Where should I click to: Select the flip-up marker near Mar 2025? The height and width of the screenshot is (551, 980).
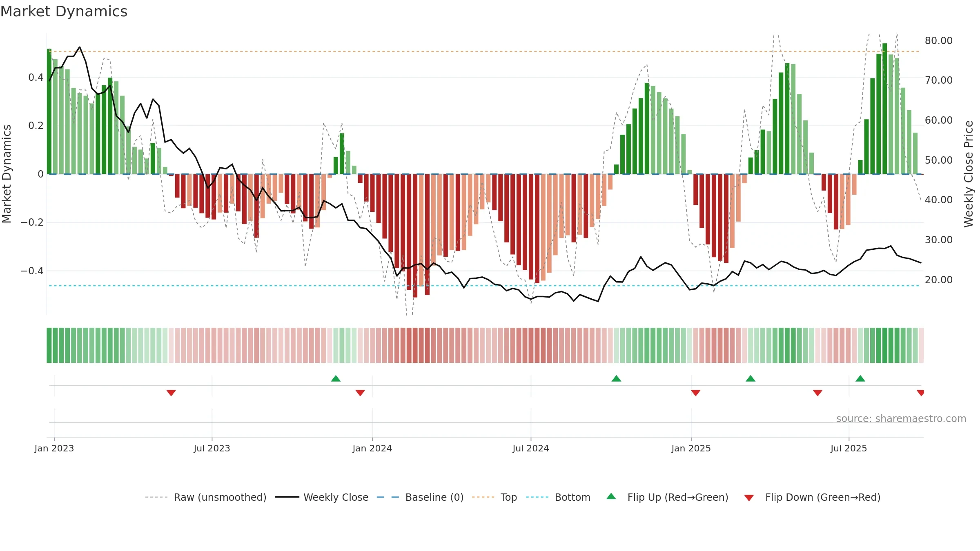click(x=751, y=378)
